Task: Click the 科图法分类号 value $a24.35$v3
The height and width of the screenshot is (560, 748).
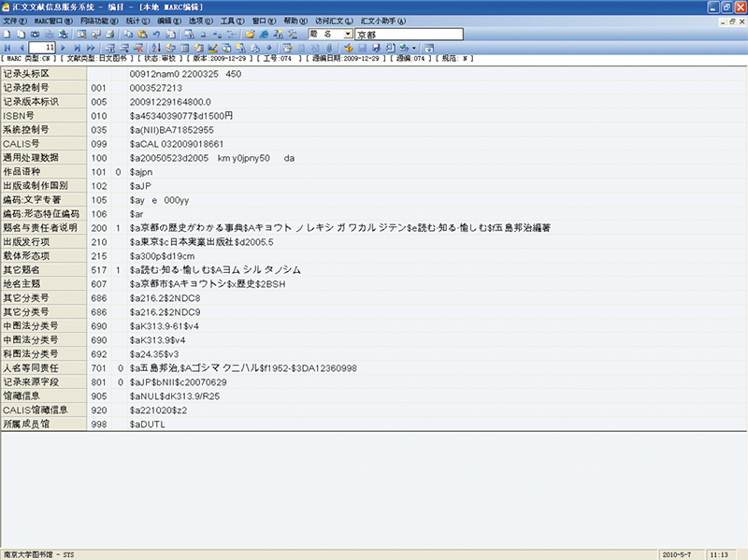Action: click(154, 354)
